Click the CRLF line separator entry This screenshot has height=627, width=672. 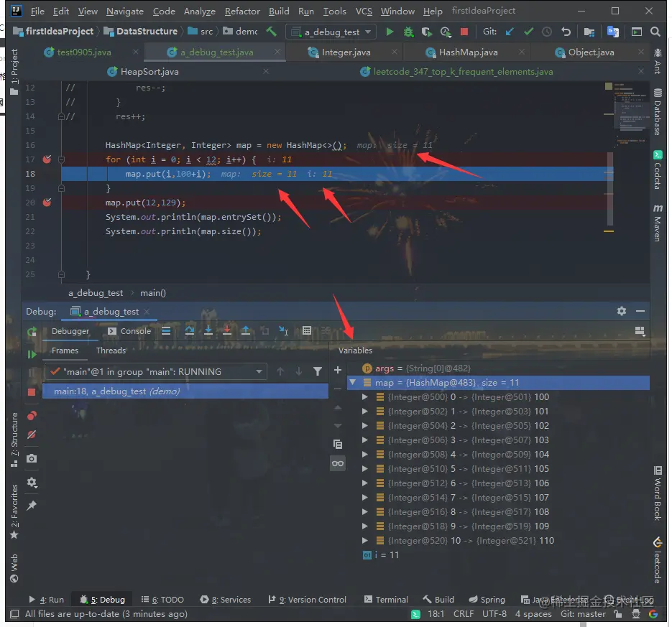click(464, 614)
